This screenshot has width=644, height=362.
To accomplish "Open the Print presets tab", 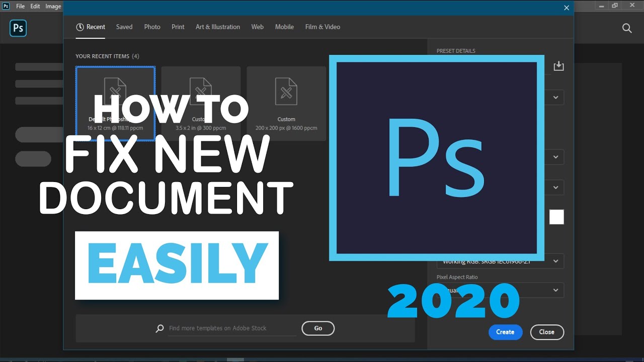I will [178, 27].
